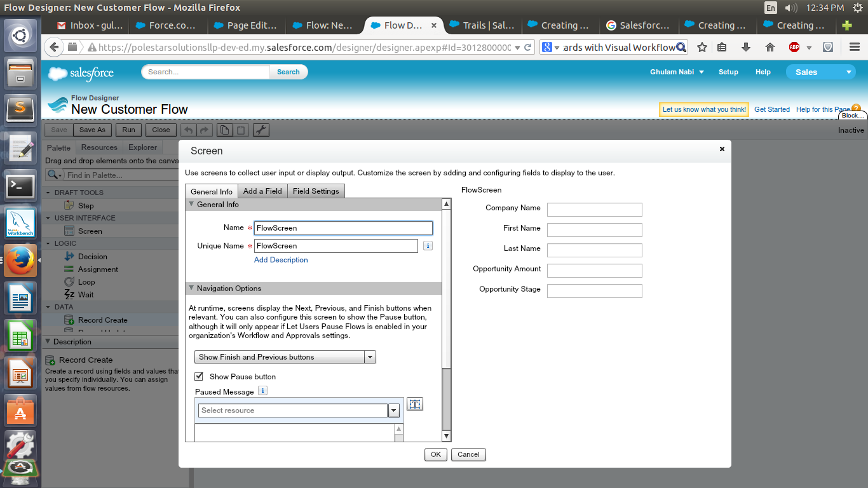Collapse the Navigation Options section

click(x=191, y=288)
